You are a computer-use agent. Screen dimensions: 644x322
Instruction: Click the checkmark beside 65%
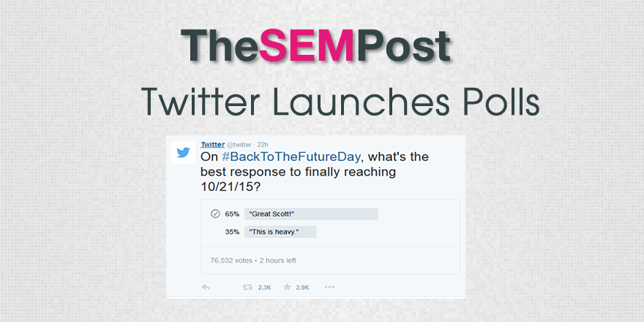pyautogui.click(x=215, y=214)
